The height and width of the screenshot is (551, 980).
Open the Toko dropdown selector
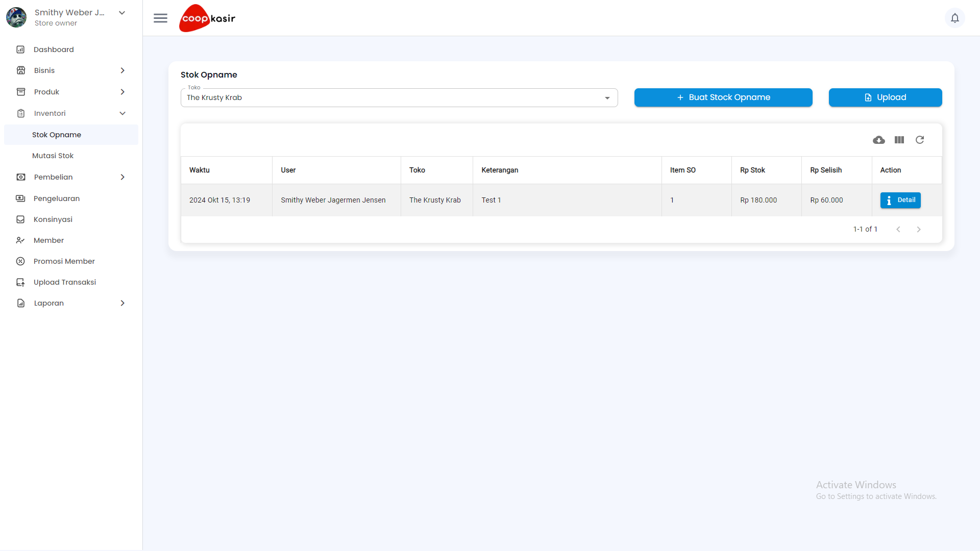[606, 97]
